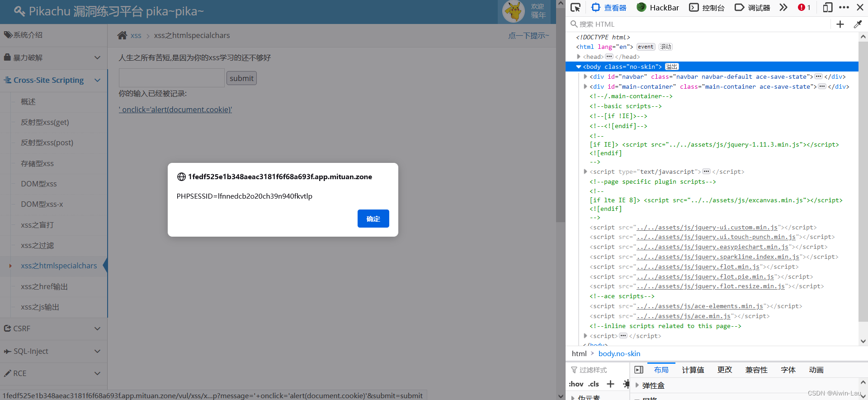
Task: Select the 查看器 inspector tab
Action: 609,7
